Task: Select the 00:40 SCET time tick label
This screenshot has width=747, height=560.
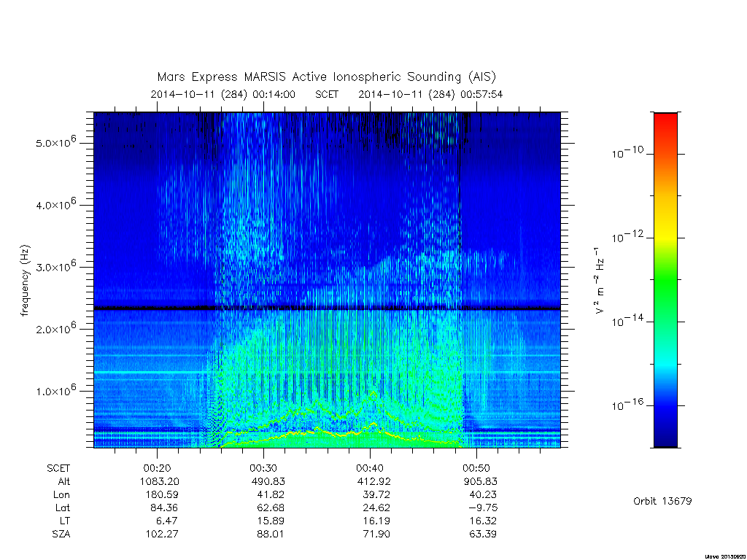Action: [370, 468]
